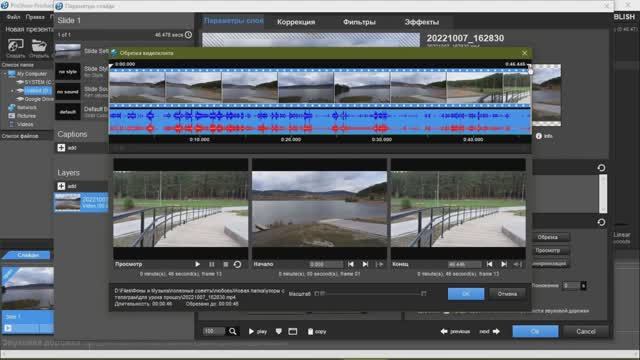Click the magnifier icon in the bottom toolbar

pos(233,331)
